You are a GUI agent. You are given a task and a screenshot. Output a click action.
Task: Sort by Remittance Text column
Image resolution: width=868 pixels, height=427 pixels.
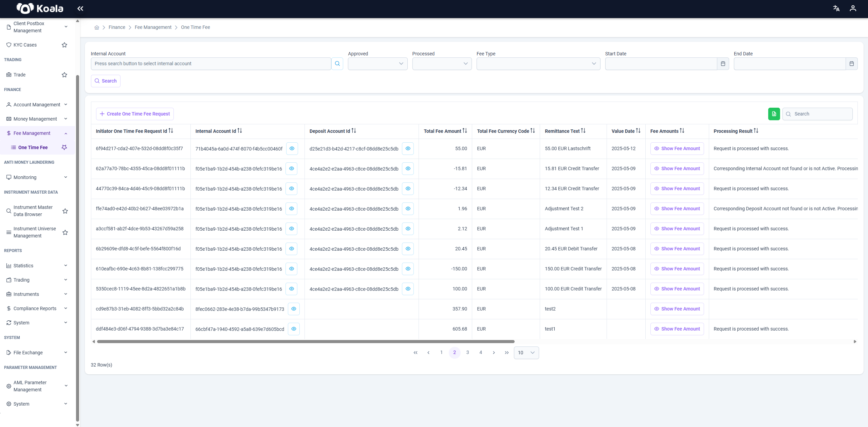pyautogui.click(x=583, y=131)
